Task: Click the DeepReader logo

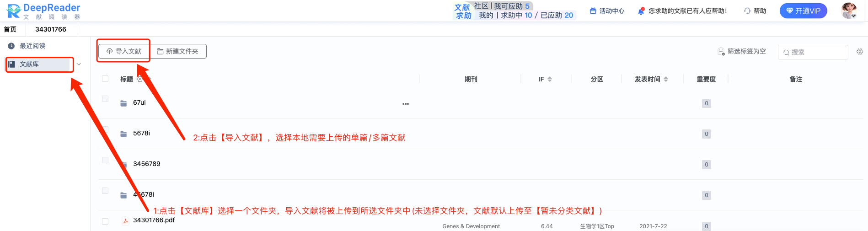Action: click(x=43, y=11)
